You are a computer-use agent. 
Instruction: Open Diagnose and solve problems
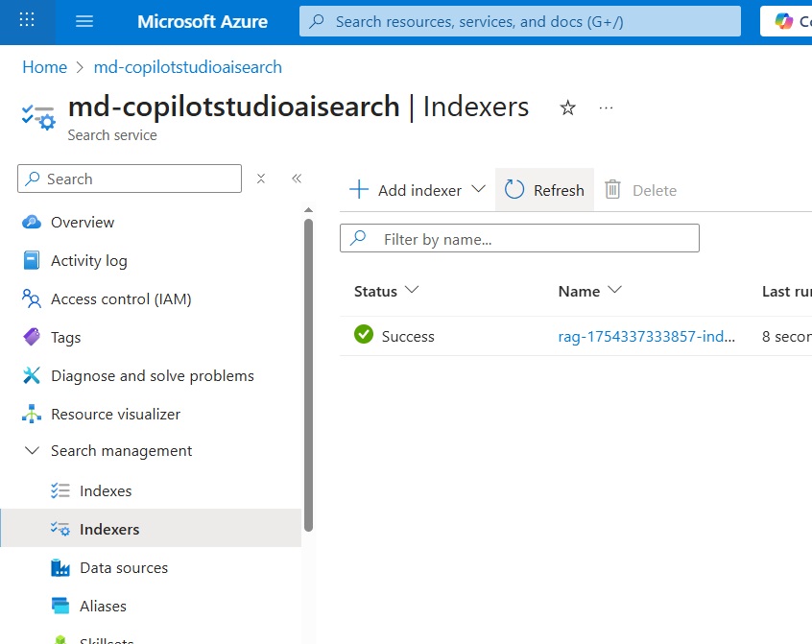coord(151,375)
